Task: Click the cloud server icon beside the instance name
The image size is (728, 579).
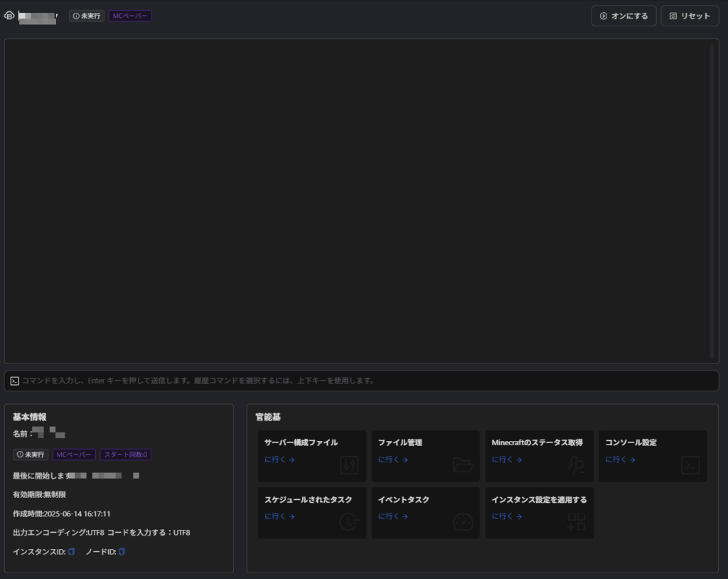Action: tap(9, 16)
